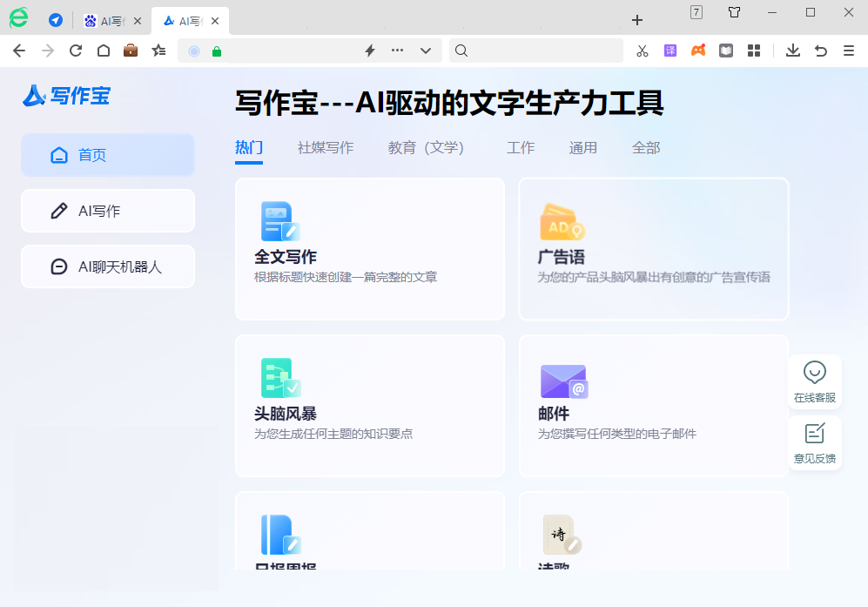Viewport: 868px width, 607px height.
Task: Click the browser back arrow
Action: click(19, 51)
